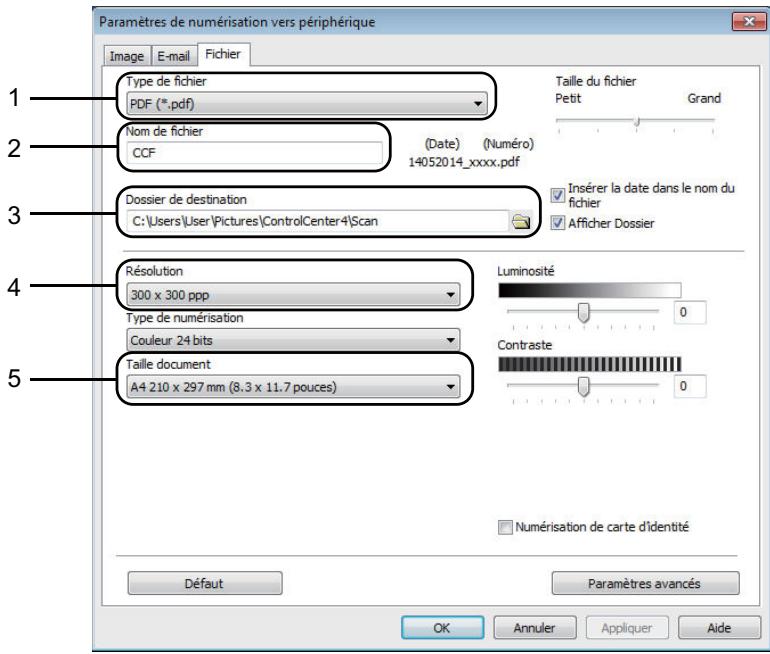Click the Luminosité slider handle

coord(583,312)
